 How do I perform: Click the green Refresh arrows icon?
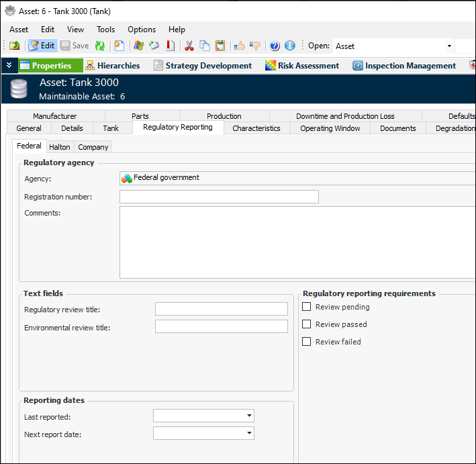coord(100,46)
